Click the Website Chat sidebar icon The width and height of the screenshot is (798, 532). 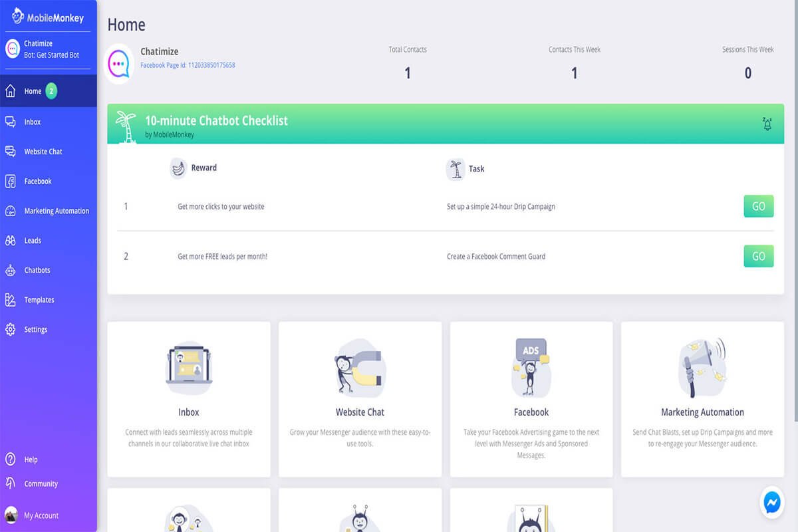pyautogui.click(x=11, y=152)
